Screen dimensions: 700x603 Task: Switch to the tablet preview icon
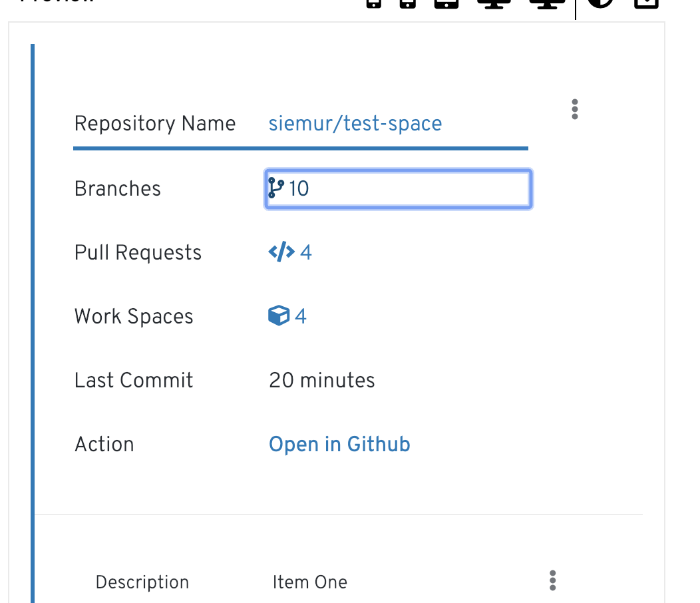[x=446, y=7]
